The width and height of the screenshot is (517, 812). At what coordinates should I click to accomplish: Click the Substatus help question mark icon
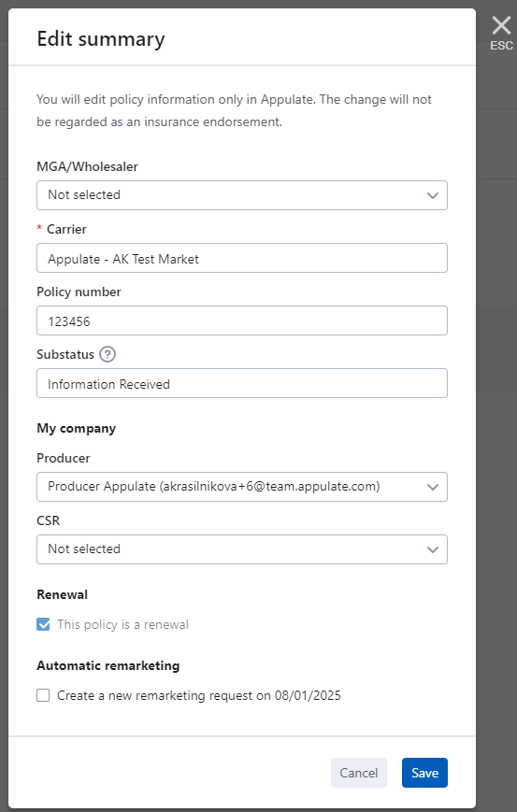click(x=108, y=354)
